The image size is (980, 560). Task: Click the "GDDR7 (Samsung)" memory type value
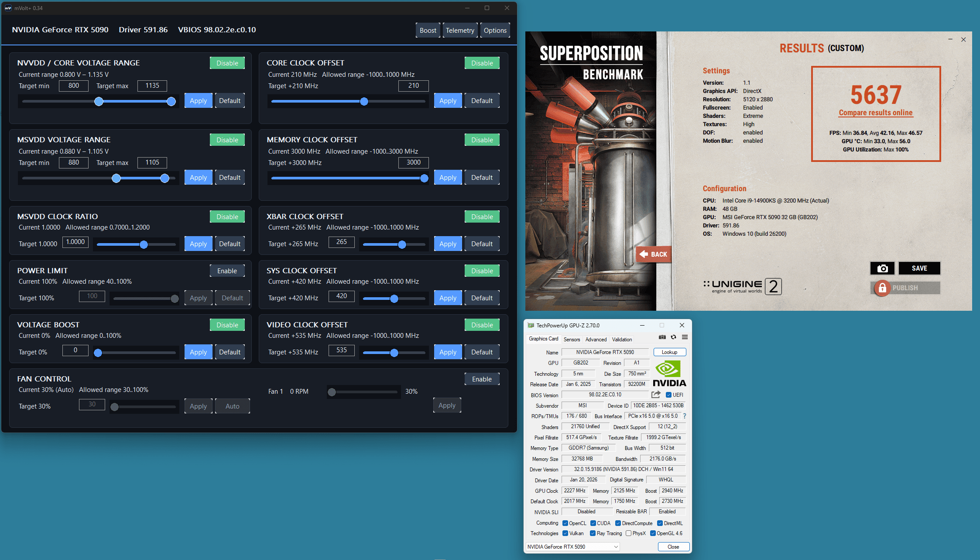(588, 448)
